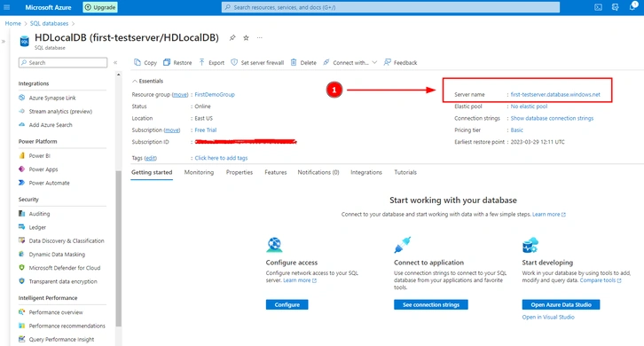Click the Upgrade button in header

tap(100, 7)
